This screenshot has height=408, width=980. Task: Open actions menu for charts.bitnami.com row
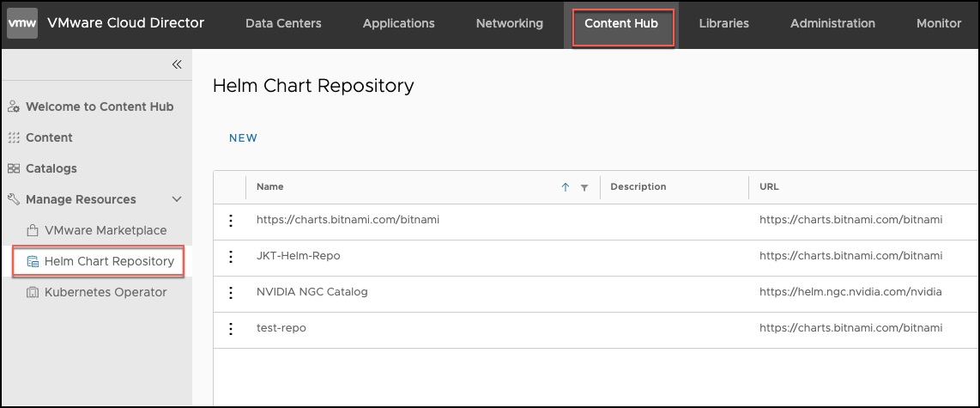(x=230, y=221)
